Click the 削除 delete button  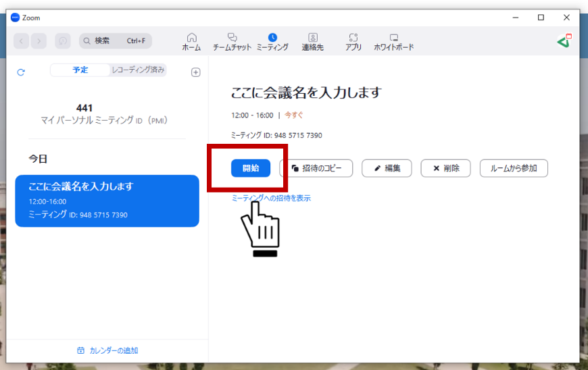(445, 168)
